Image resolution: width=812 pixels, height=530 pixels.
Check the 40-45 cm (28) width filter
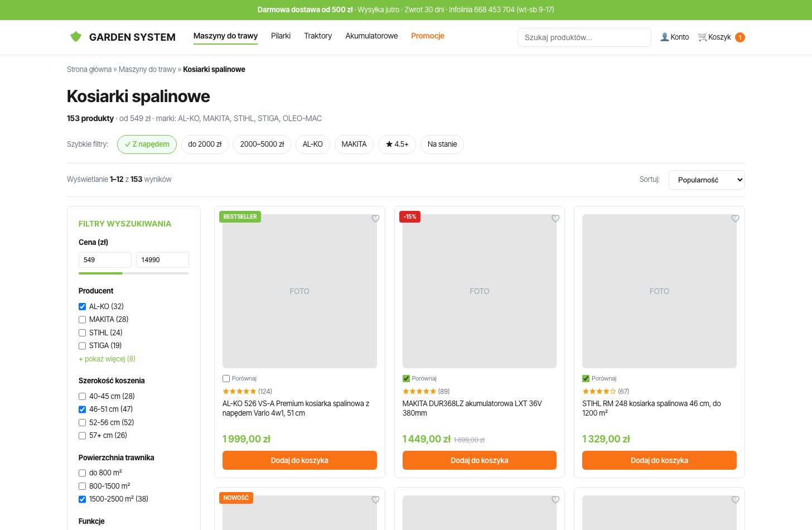coord(82,396)
